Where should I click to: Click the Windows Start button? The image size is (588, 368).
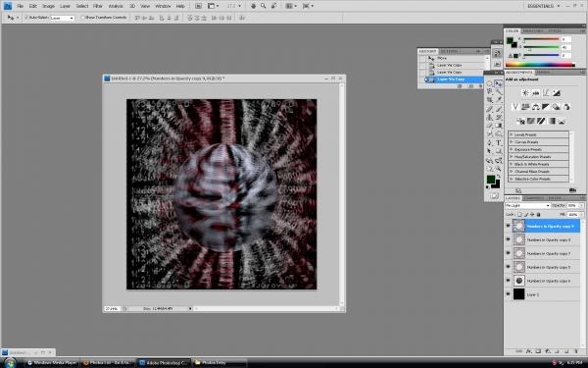10,363
